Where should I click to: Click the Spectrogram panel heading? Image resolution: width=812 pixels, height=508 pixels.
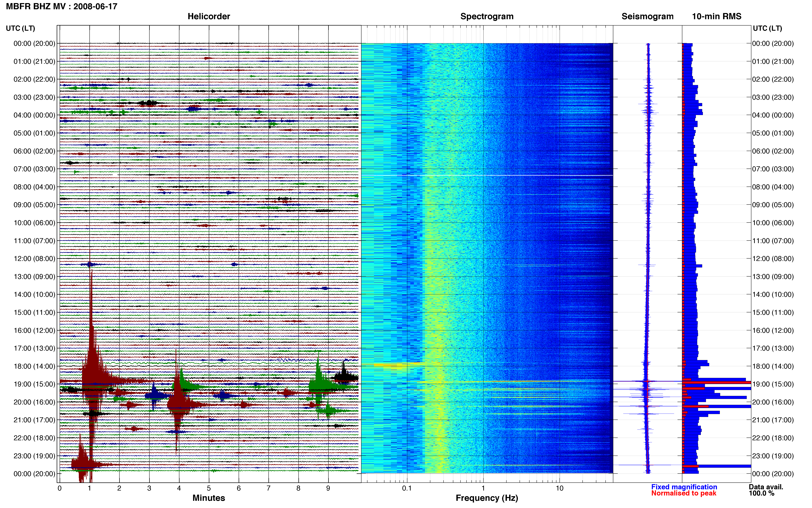tap(487, 16)
